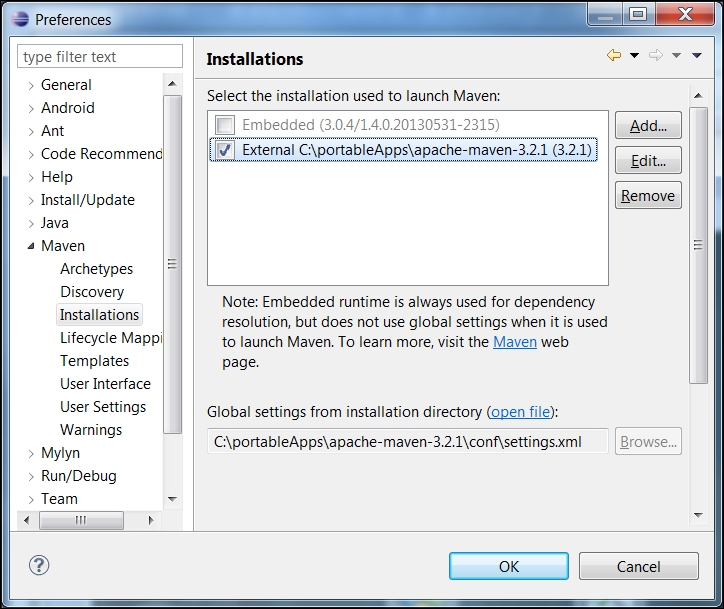Dismiss dialog with Cancel button
Image resolution: width=724 pixels, height=609 pixels.
pos(639,566)
